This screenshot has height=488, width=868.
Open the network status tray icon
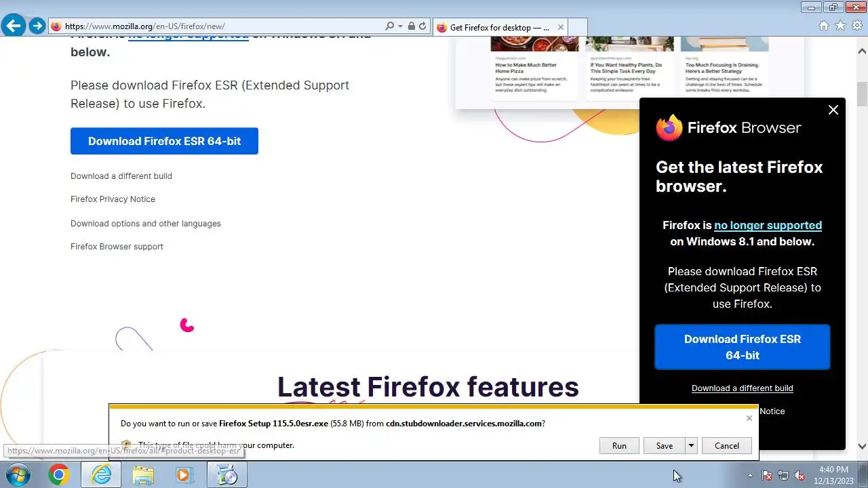click(783, 475)
